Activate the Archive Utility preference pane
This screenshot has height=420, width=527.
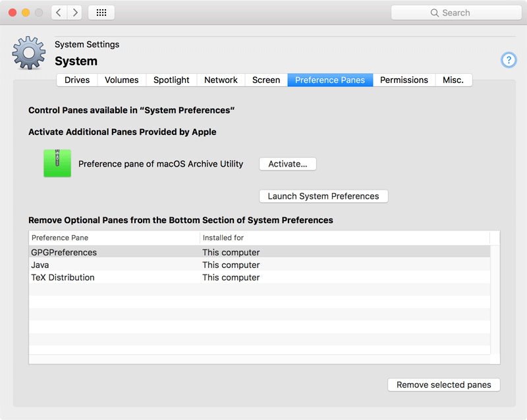[x=288, y=164]
